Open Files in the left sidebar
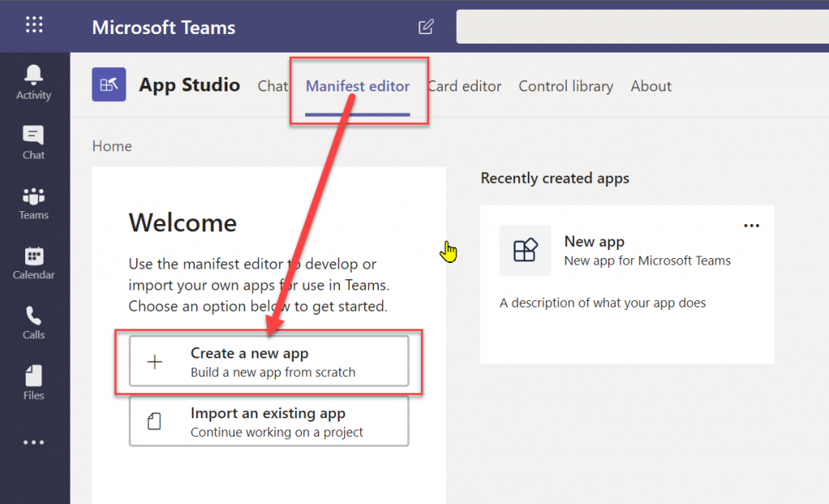The height and width of the screenshot is (504, 829). coord(34,383)
